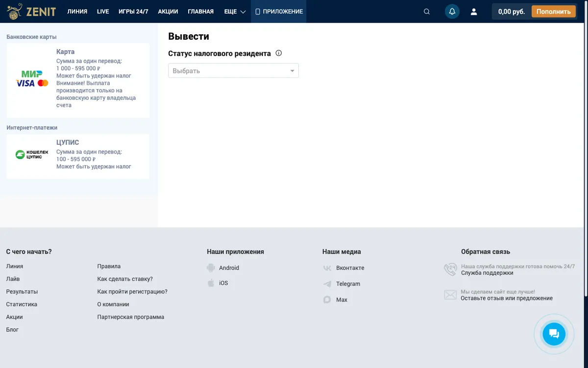The image size is (588, 368).
Task: Click the ЦУПИС payment method title
Action: (68, 143)
